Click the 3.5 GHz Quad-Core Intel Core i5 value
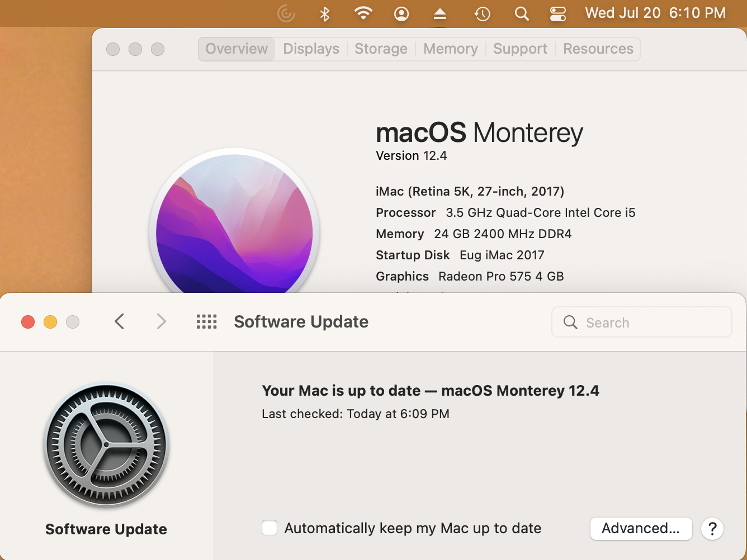This screenshot has height=560, width=747. pyautogui.click(x=541, y=213)
